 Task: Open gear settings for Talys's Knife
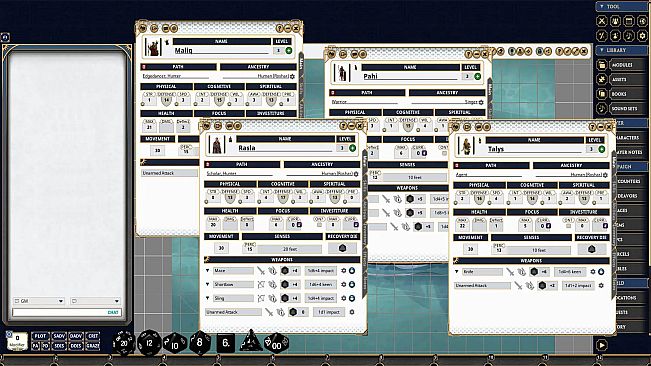592,272
